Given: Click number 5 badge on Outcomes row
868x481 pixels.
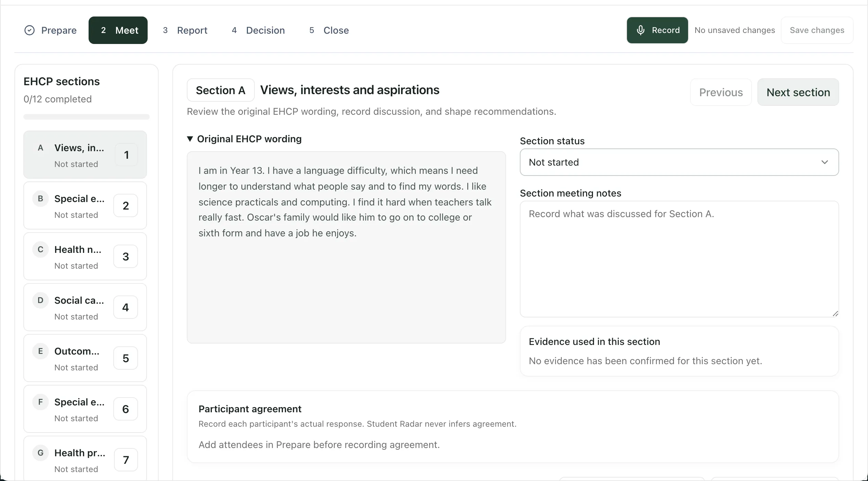Looking at the screenshot, I should (x=126, y=358).
